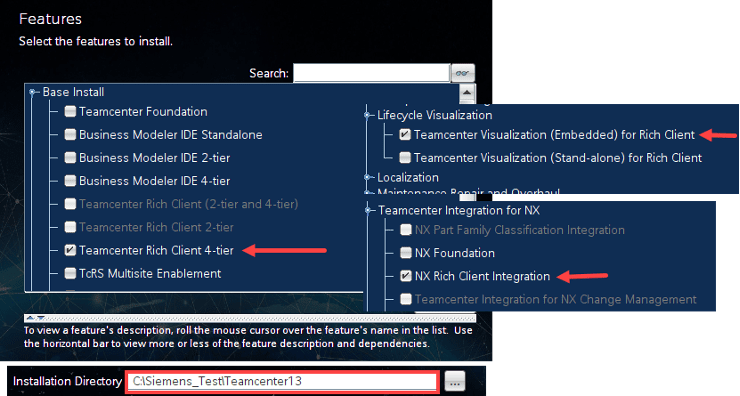Check Business Modeler IDE Standalone checkbox
The width and height of the screenshot is (740, 396).
point(70,135)
